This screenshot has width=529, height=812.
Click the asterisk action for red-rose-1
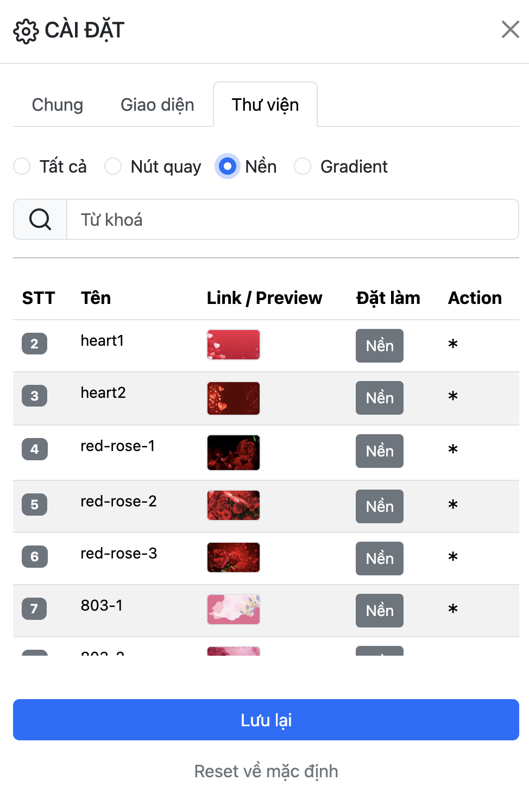coord(453,449)
